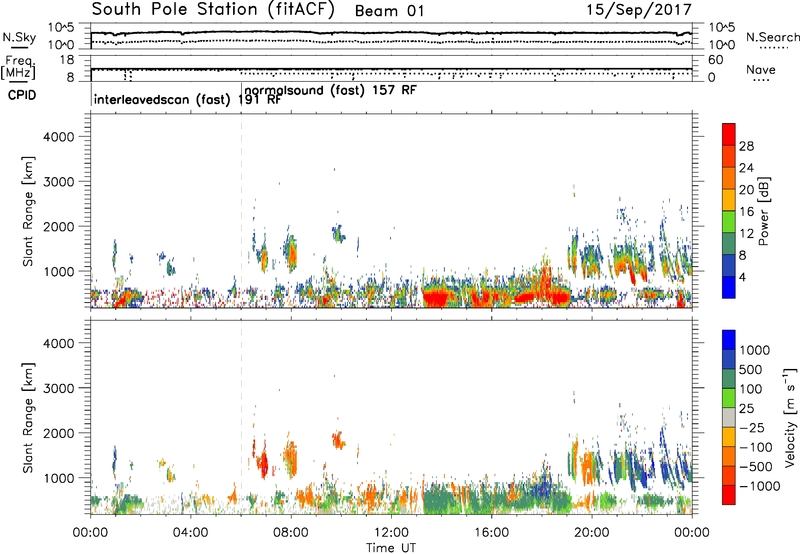
Task: Click the 'Power [dB]' color bar label
Action: 764,211
